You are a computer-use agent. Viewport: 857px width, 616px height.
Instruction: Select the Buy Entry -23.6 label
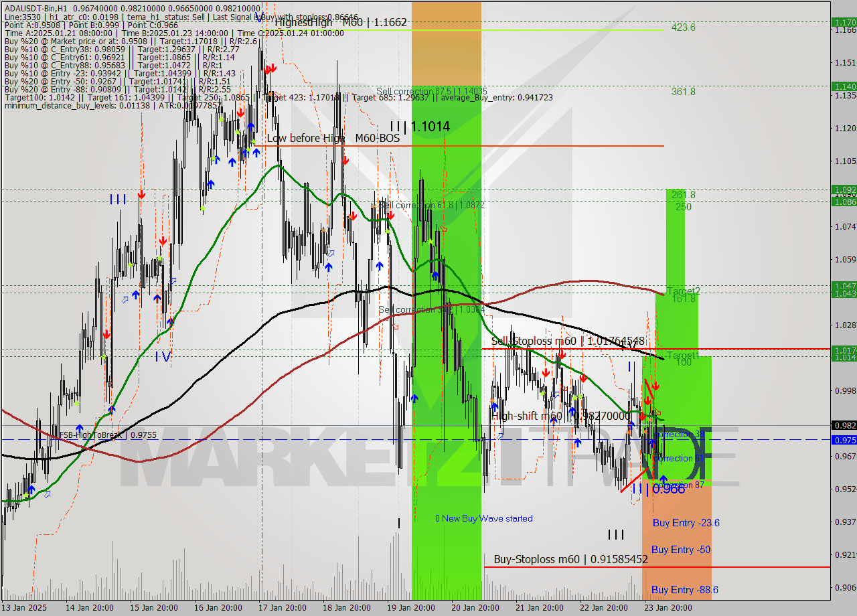686,523
